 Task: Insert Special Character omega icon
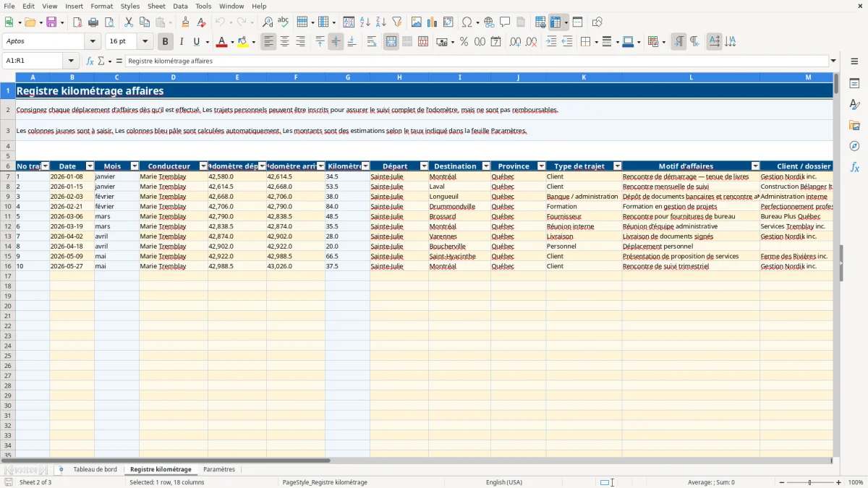[x=467, y=22]
